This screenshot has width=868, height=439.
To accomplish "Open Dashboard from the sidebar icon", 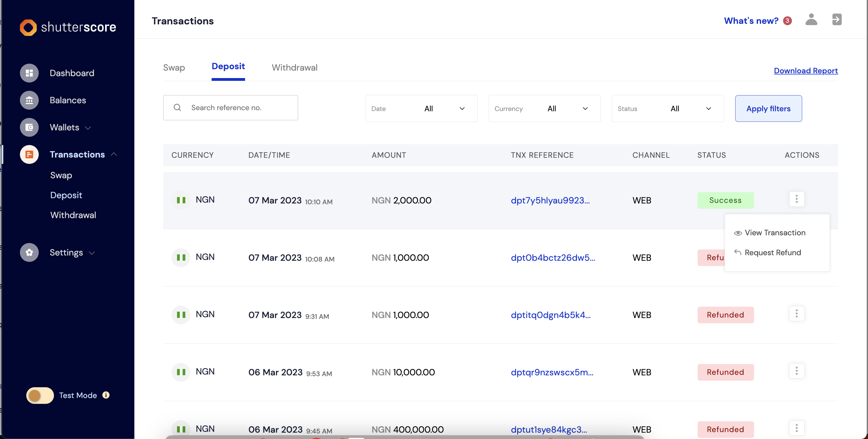I will tap(29, 73).
